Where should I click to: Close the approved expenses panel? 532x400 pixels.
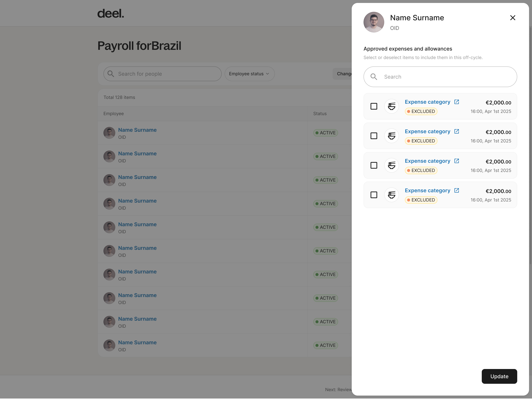[513, 18]
